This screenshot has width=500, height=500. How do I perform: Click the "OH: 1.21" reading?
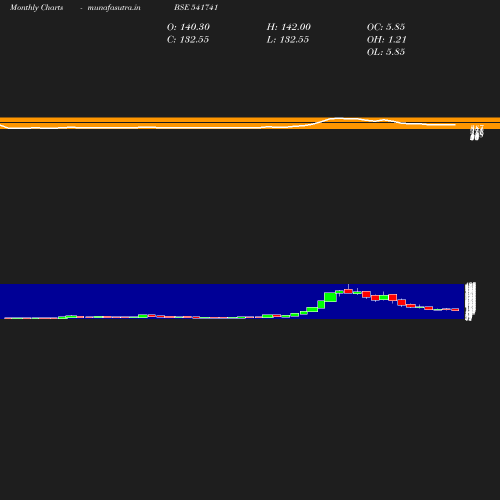(387, 40)
